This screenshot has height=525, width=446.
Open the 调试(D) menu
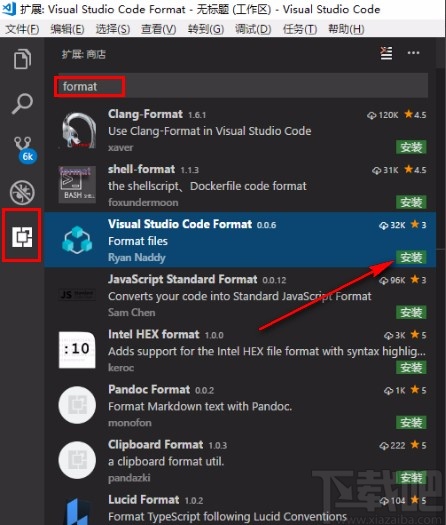coord(253,29)
